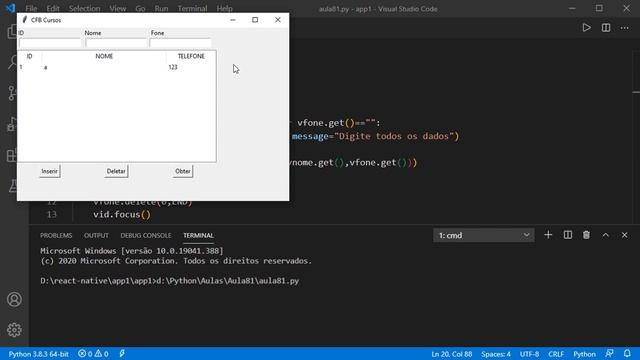Switch to DEBUG CONSOLE tab
640x360 pixels.
click(x=146, y=236)
